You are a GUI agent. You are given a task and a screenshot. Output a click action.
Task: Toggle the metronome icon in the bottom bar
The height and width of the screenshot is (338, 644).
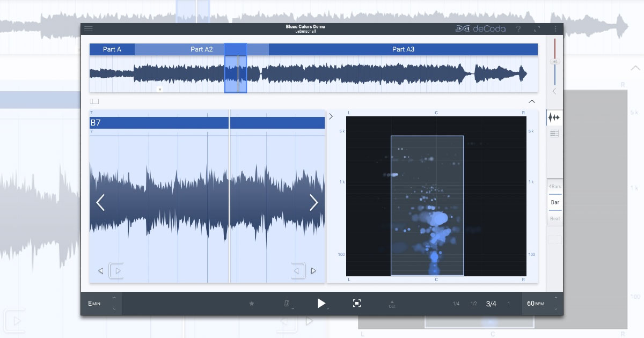coord(287,304)
